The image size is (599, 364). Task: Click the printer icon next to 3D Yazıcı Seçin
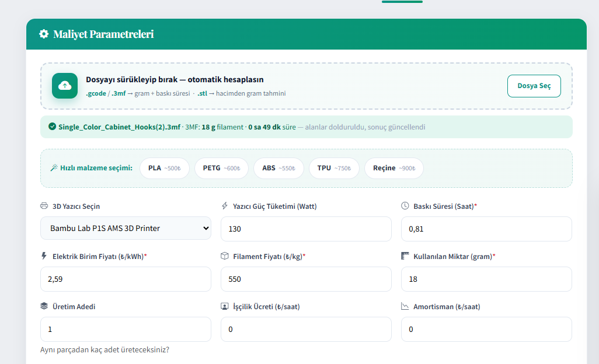point(44,206)
